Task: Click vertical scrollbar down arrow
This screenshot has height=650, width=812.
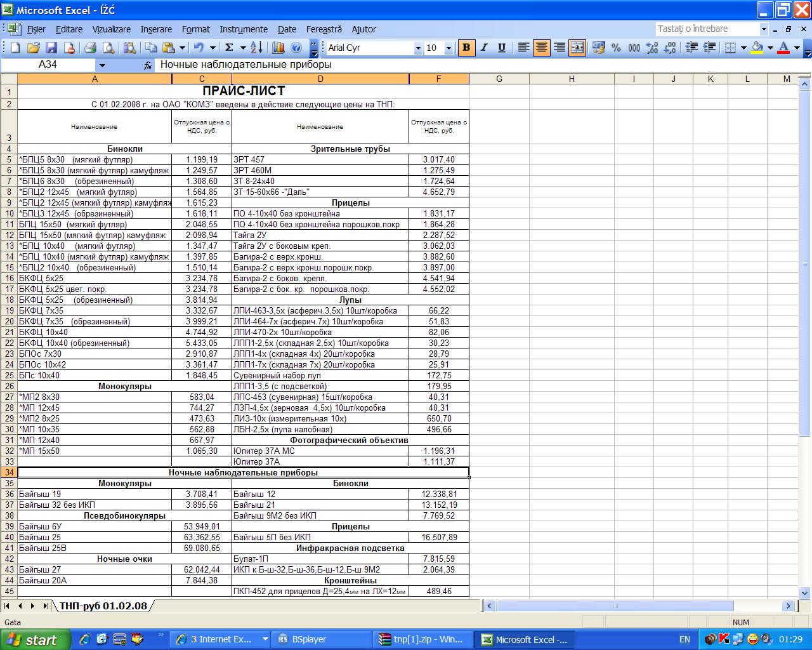Action: (x=804, y=593)
